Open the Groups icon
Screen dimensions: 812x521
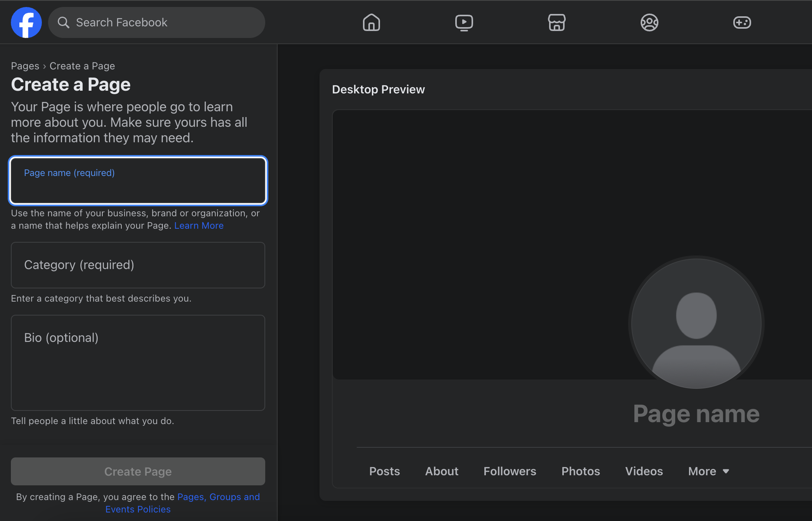649,22
